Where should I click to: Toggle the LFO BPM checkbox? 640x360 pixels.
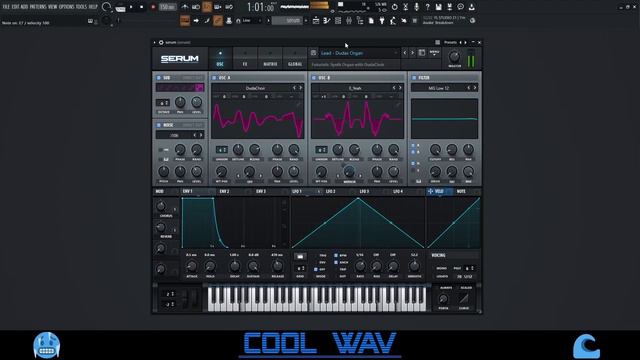point(336,256)
